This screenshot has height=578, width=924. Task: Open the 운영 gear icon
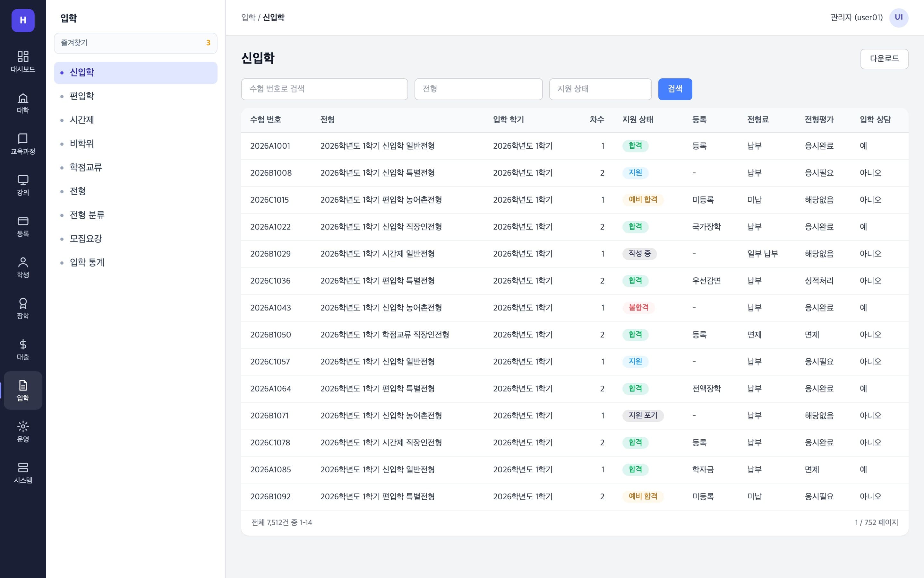tap(23, 432)
